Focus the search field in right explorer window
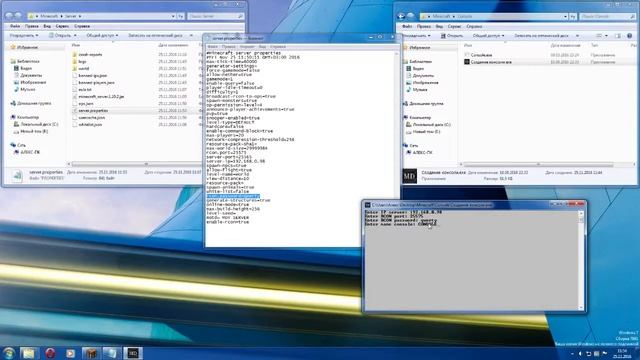This screenshot has height=360, width=640. (x=607, y=16)
